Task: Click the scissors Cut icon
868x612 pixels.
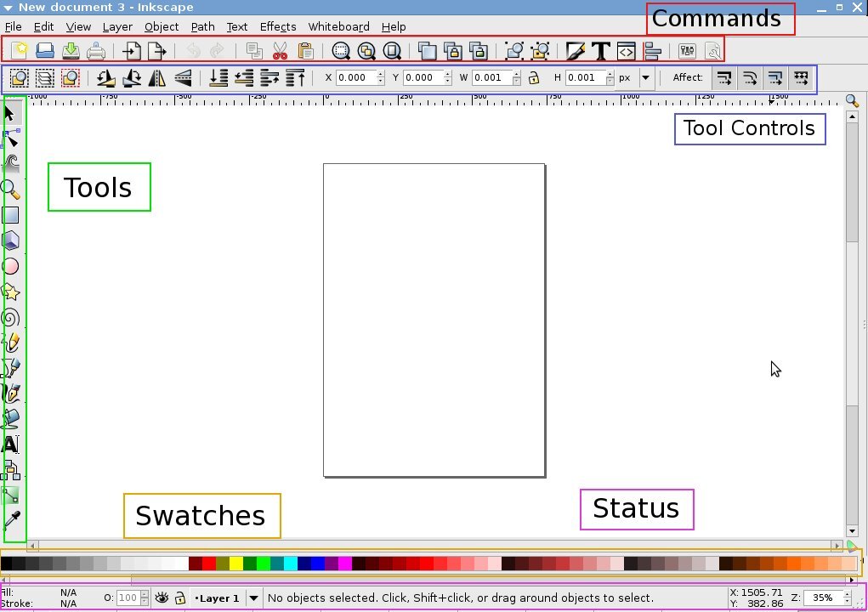Action: click(x=280, y=51)
